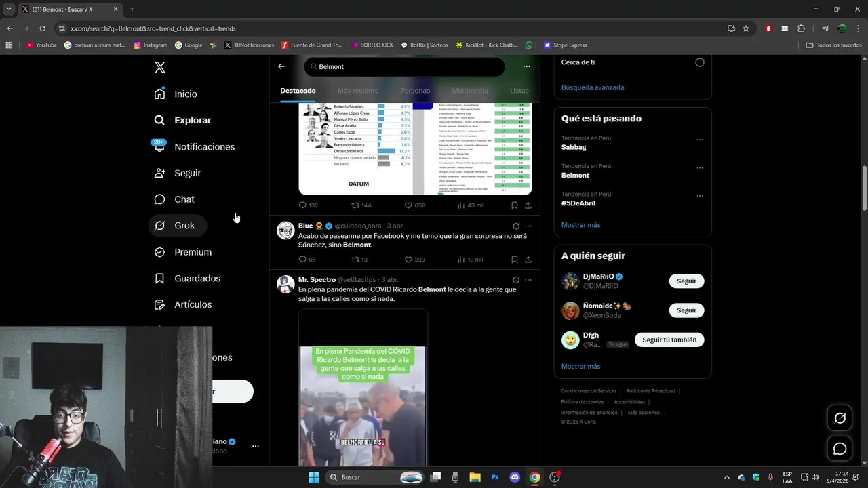Open Discord from the taskbar
Viewport: 868px width, 488px height.
pos(515,477)
